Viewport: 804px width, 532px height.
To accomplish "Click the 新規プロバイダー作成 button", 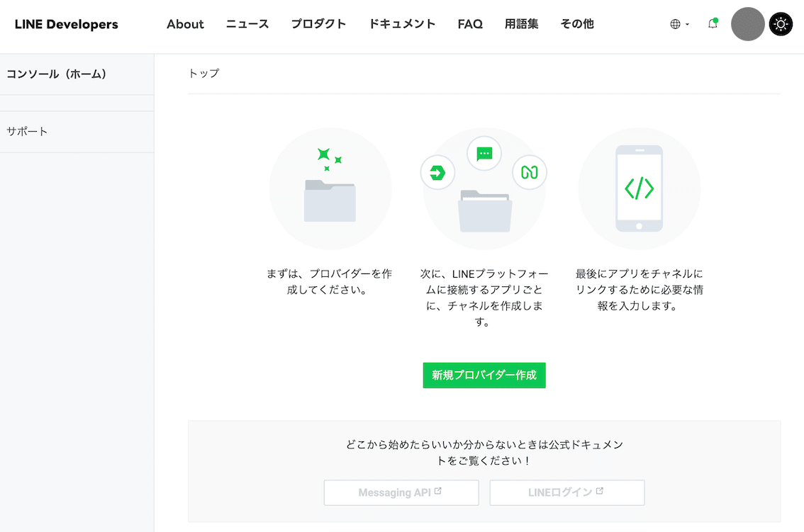I will pyautogui.click(x=484, y=375).
